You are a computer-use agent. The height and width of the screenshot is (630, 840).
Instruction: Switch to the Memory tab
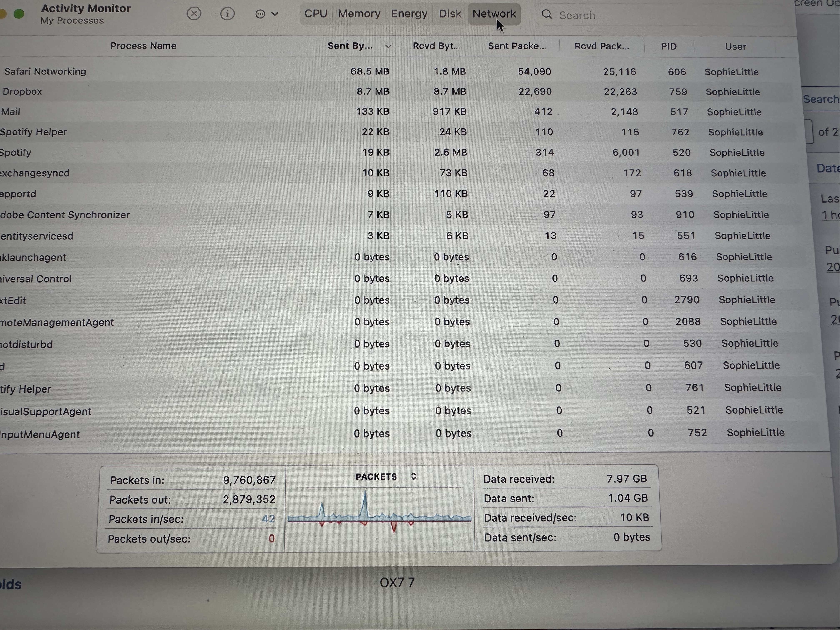point(359,14)
